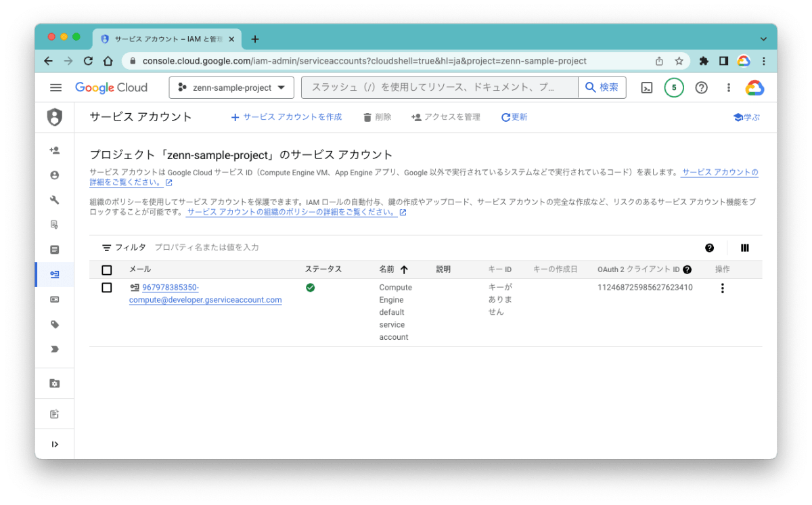The height and width of the screenshot is (505, 812).
Task: Open the help question mark menu
Action: [x=701, y=87]
